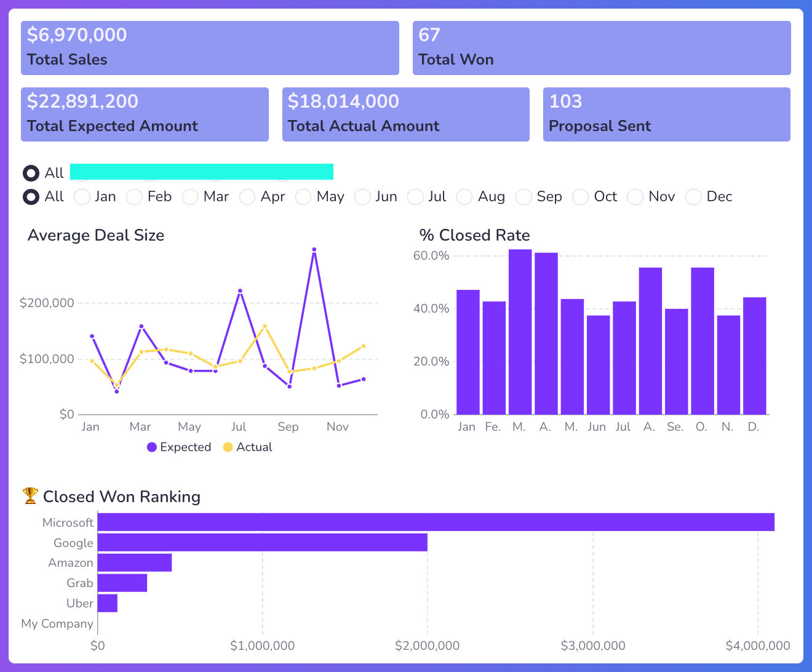Click the Total Won card
812x672 pixels.
tap(602, 48)
